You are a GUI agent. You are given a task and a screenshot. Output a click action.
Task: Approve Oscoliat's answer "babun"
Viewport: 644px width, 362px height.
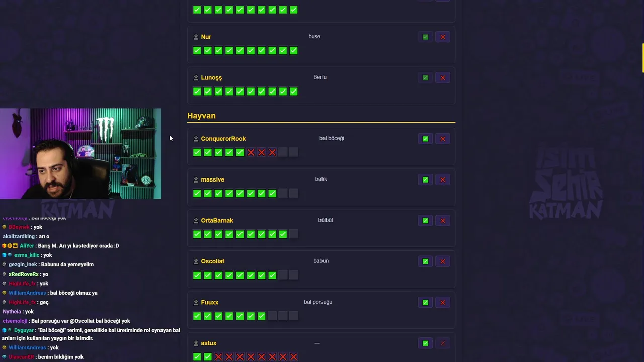(425, 261)
